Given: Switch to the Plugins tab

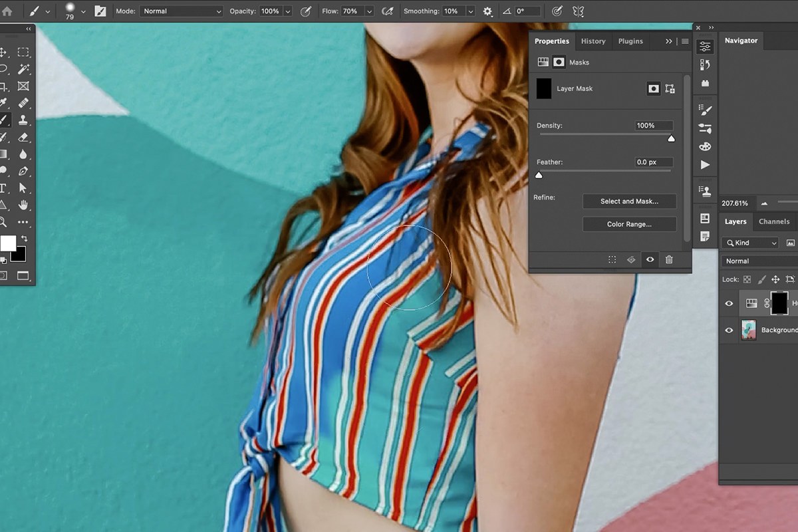Looking at the screenshot, I should (x=630, y=41).
